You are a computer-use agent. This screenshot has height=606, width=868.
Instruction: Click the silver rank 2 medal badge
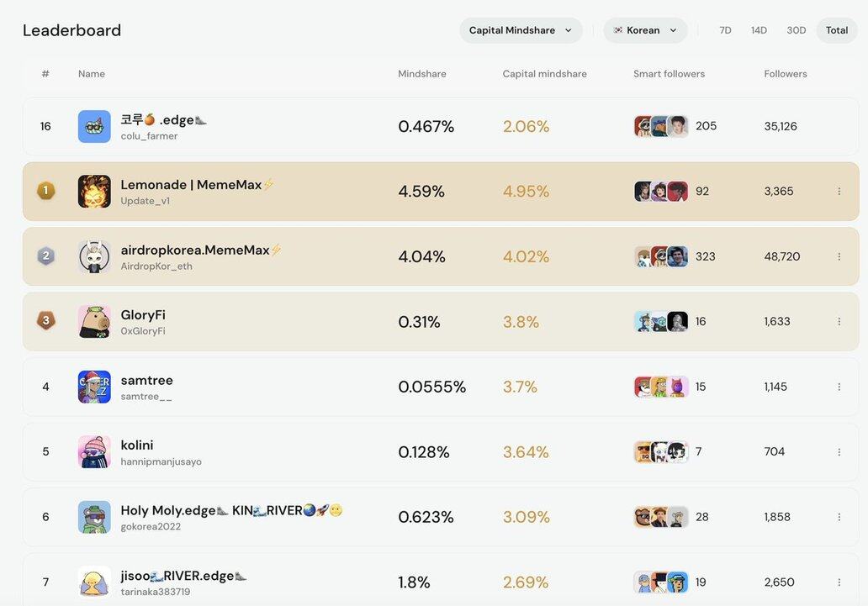46,256
